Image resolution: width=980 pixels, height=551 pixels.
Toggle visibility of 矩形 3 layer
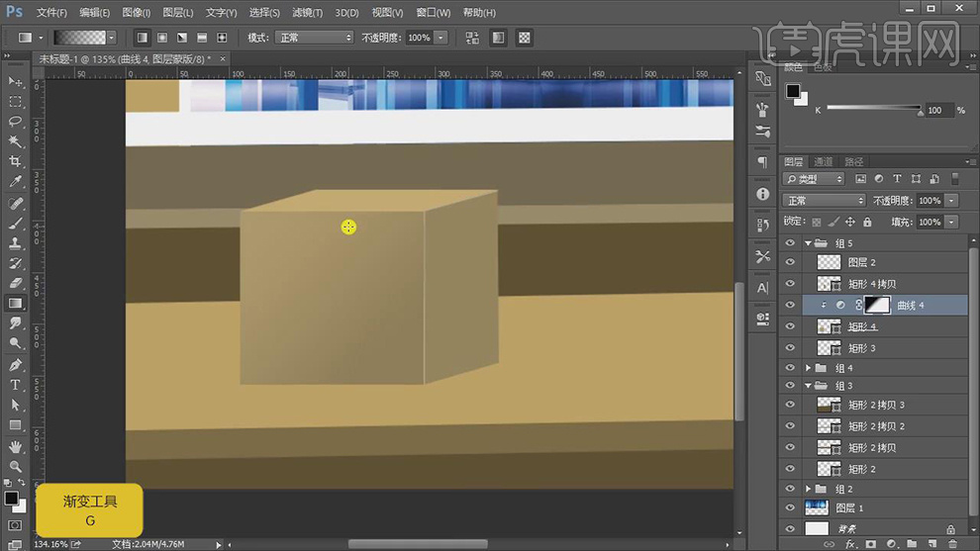pyautogui.click(x=790, y=348)
